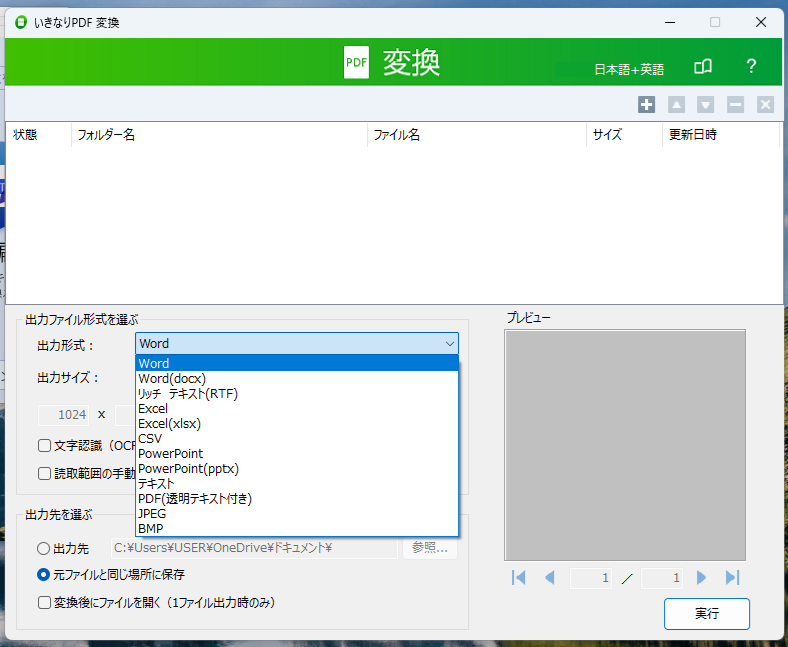Collapse the 出力形式 Word combo box
The width and height of the screenshot is (788, 647).
[x=297, y=344]
